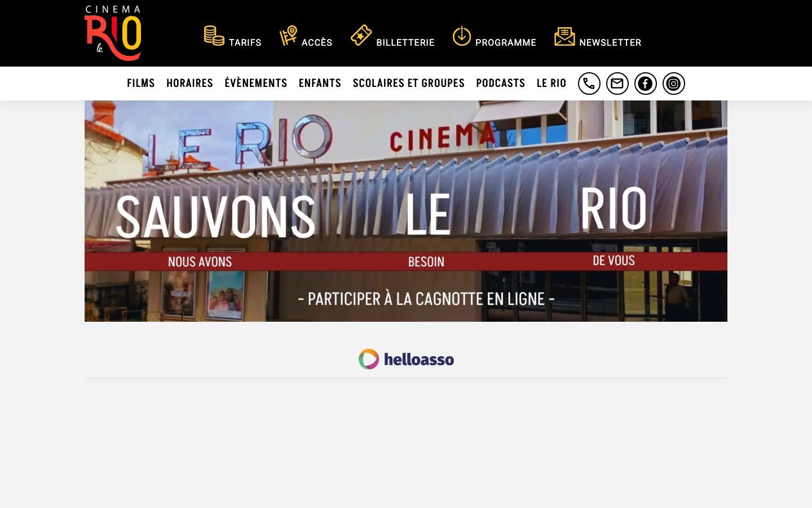Image resolution: width=812 pixels, height=508 pixels.
Task: Open the ÉVÈNEMENTS menu
Action: tap(256, 83)
